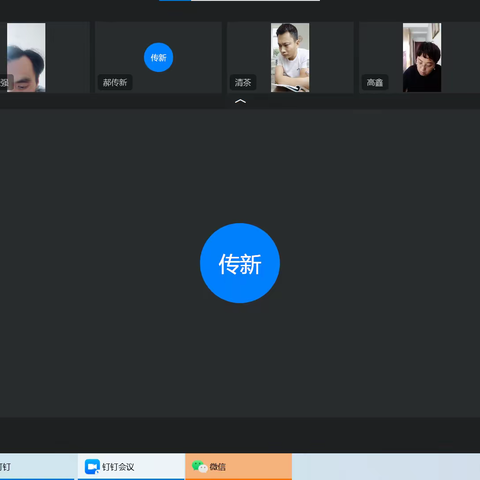This screenshot has width=480, height=480.
Task: Click the 钉钉会议 camera icon in taskbar
Action: 92,466
